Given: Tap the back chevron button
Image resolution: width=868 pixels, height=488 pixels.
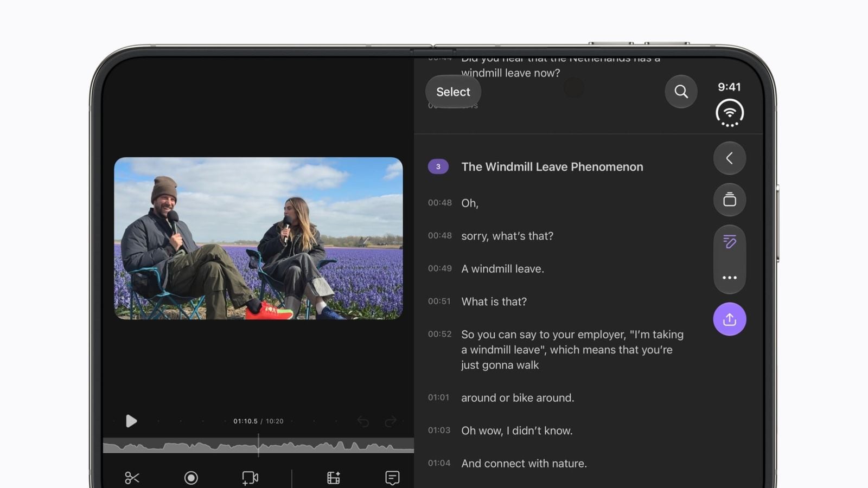Looking at the screenshot, I should pyautogui.click(x=729, y=158).
